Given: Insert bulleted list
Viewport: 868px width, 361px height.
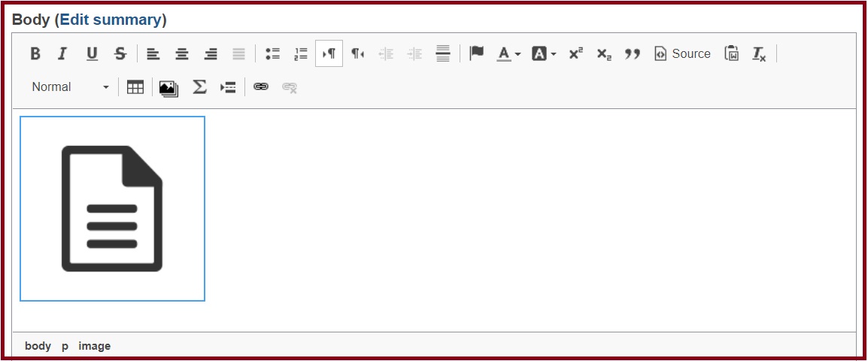Looking at the screenshot, I should pos(272,53).
